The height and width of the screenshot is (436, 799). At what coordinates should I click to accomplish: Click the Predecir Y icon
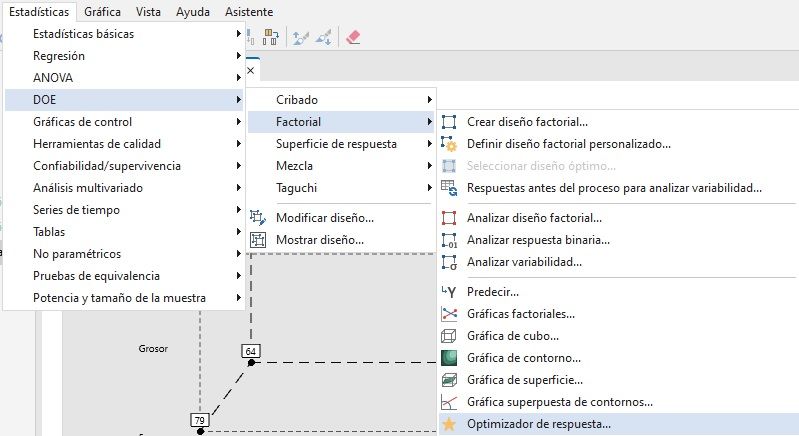[x=449, y=291]
